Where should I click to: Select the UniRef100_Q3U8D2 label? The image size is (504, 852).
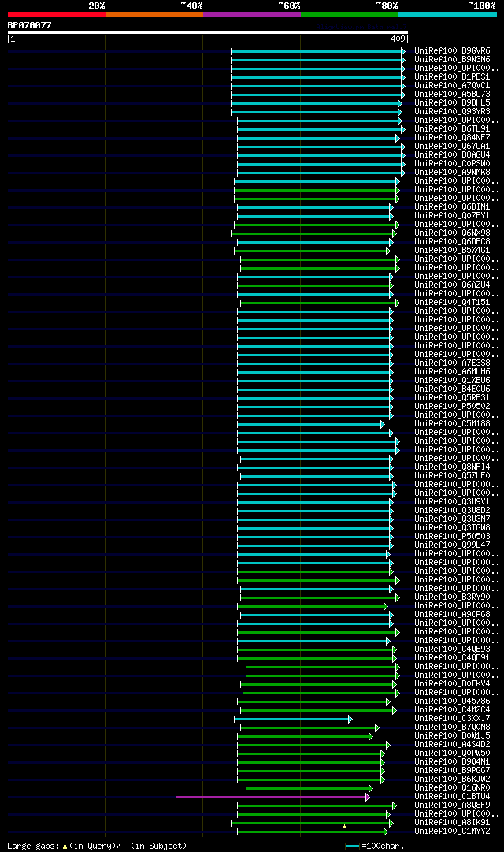(x=452, y=510)
